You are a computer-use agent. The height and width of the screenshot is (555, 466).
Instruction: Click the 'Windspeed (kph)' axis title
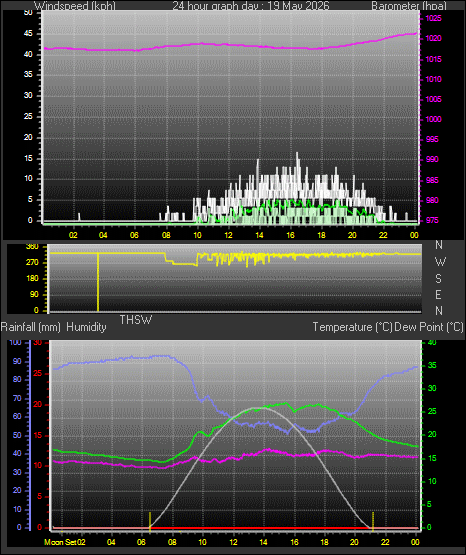pyautogui.click(x=74, y=6)
